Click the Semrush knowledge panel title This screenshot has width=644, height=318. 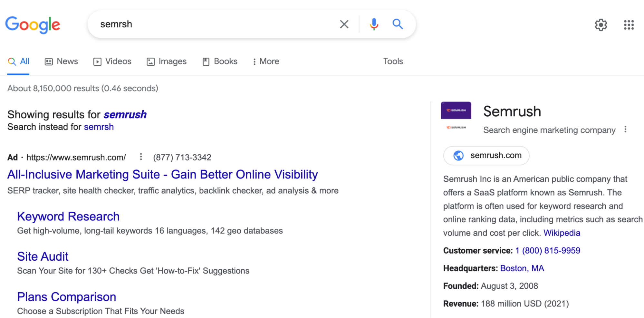512,111
